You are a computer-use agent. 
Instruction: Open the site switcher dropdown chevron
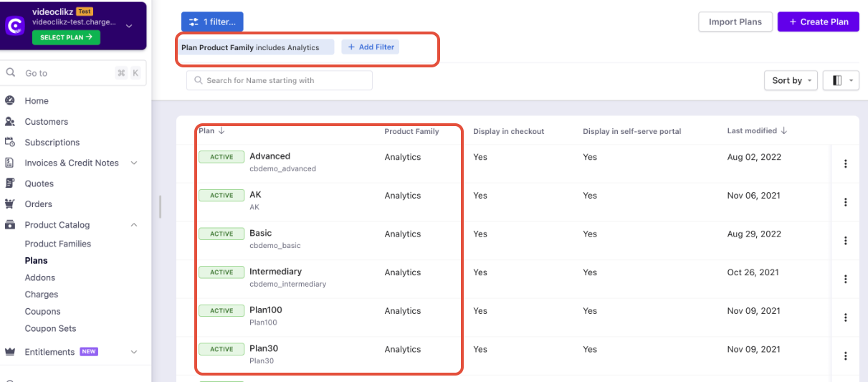pyautogui.click(x=129, y=26)
